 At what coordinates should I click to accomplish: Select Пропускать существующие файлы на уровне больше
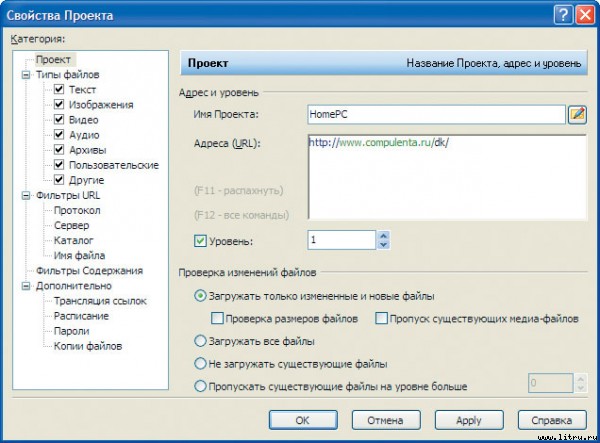[200, 386]
